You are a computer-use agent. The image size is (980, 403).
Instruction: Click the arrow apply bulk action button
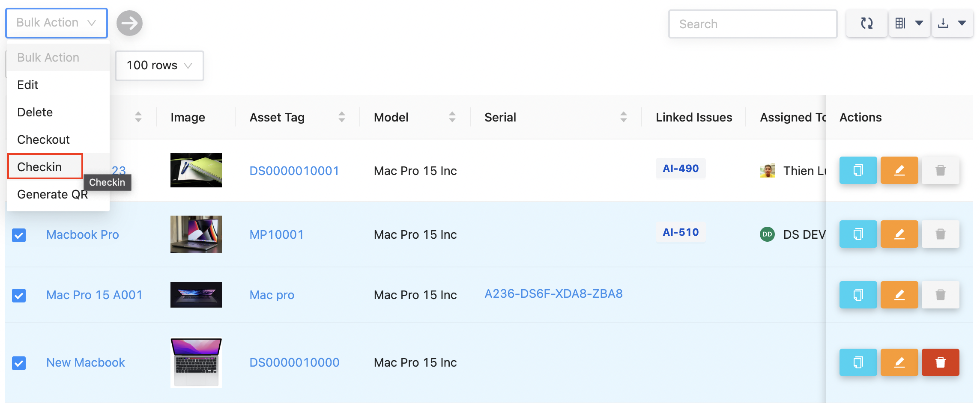129,23
